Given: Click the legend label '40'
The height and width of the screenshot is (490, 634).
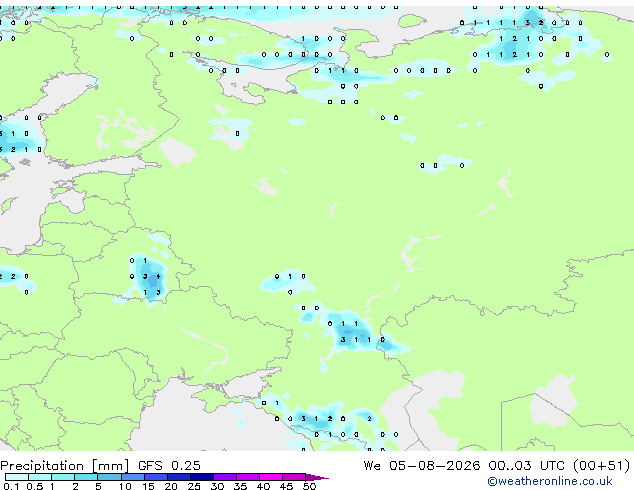Looking at the screenshot, I should pos(263,486).
